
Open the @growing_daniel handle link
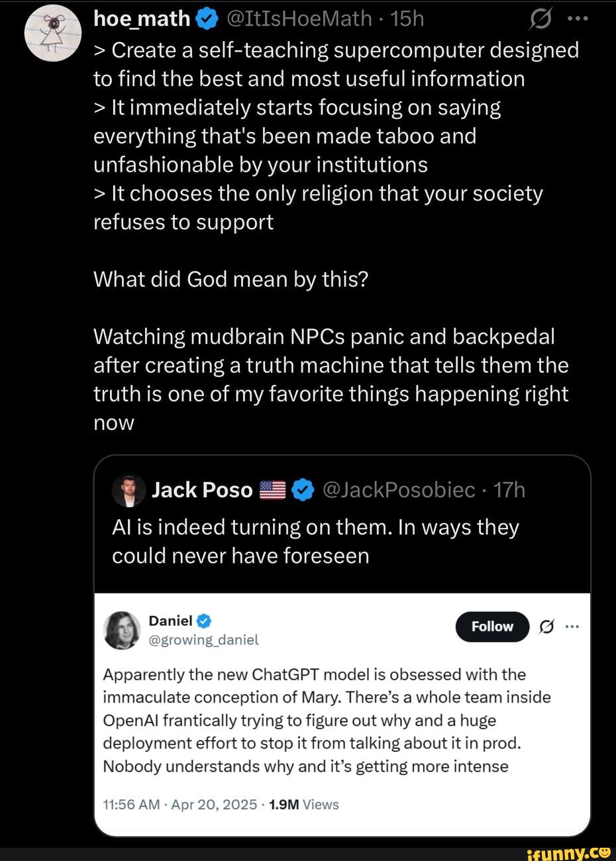203,640
